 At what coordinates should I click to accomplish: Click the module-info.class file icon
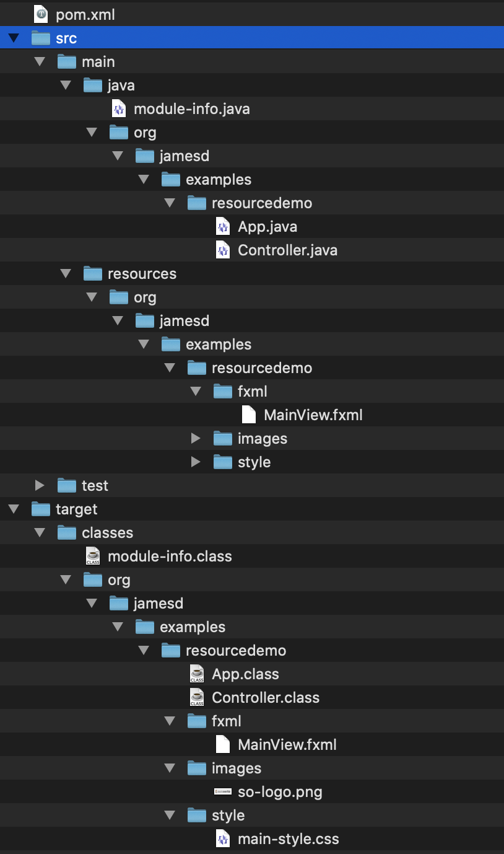[93, 556]
